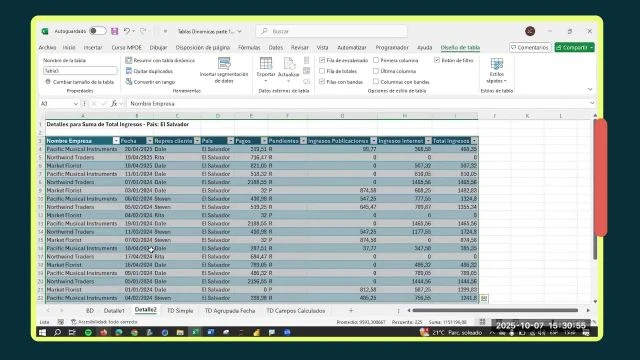
Task: Click Convertir en rango
Action: coord(150,82)
